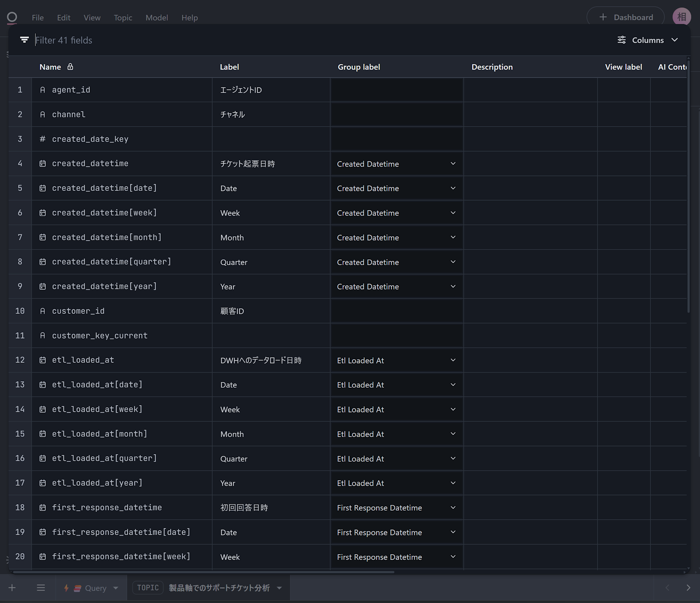Click calendar icon next to created_datetime
700x603 pixels.
click(43, 164)
